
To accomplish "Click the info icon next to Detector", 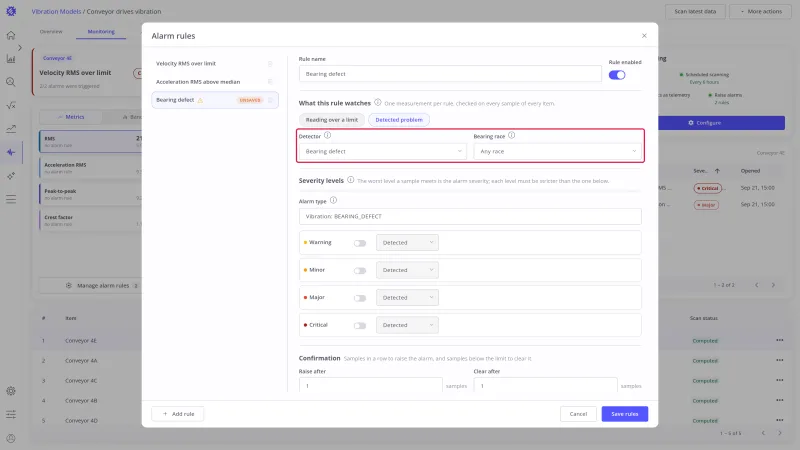I will (x=328, y=135).
